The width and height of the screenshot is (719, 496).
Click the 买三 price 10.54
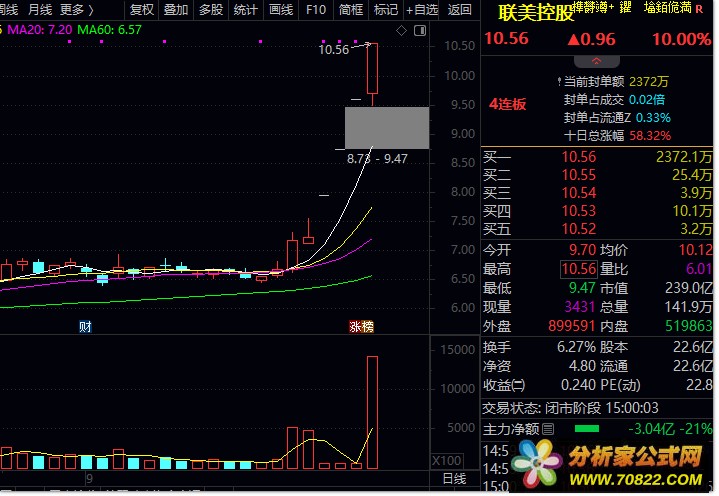click(579, 193)
